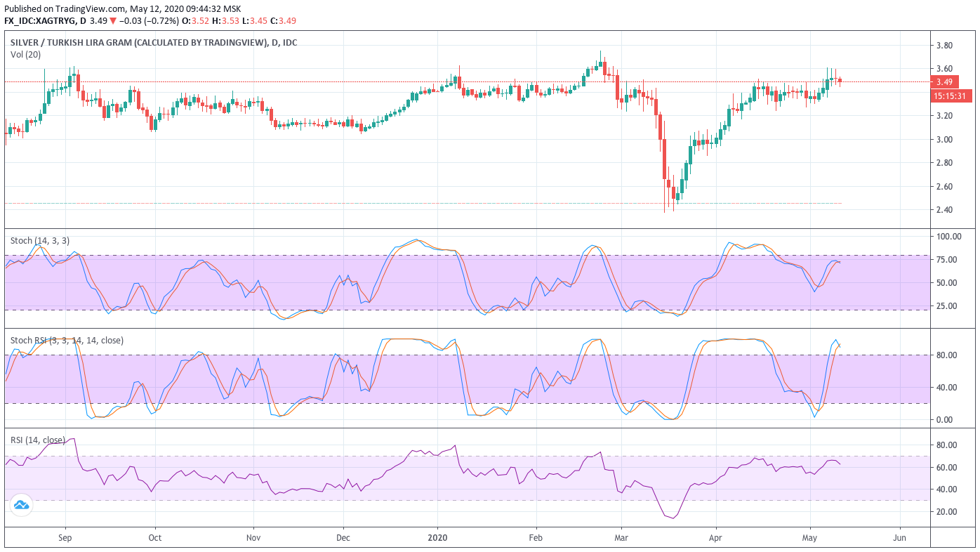The width and height of the screenshot is (980, 552).
Task: Click the 3.20 price axis label
Action: [x=944, y=116]
